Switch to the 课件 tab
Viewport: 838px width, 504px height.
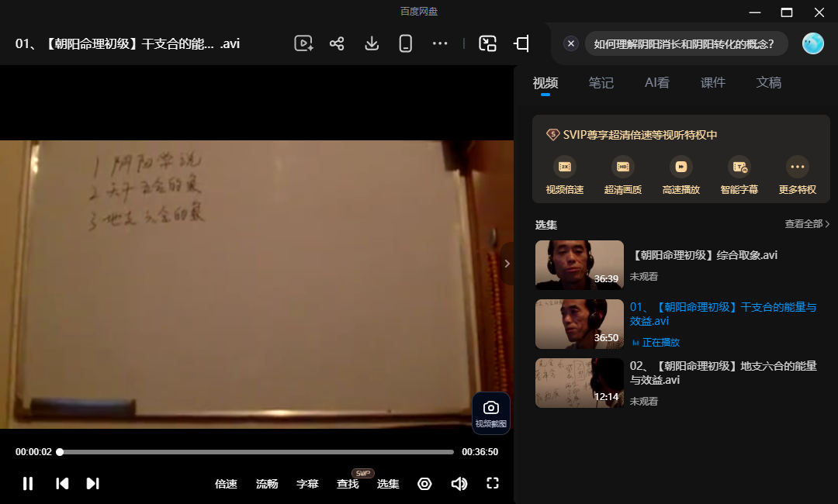coord(713,83)
